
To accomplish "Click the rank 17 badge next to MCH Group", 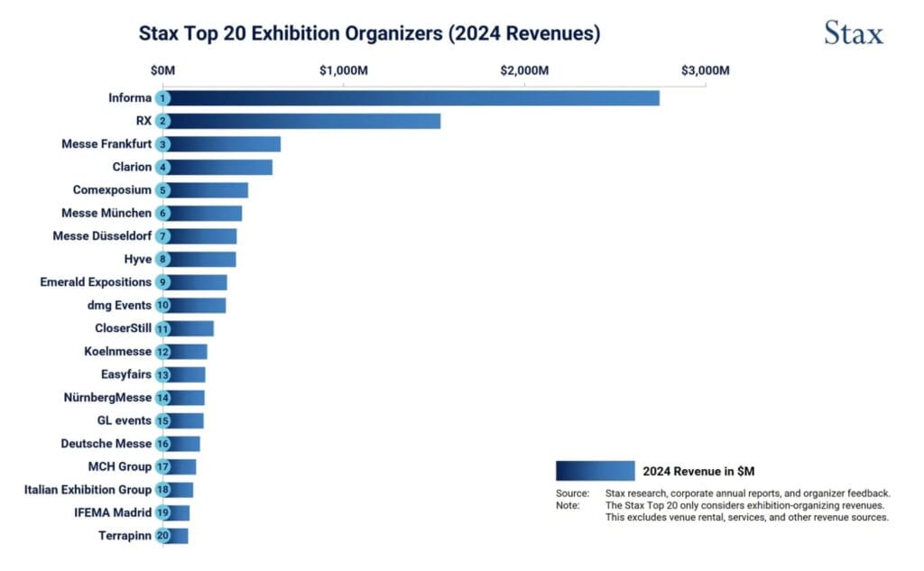I will pos(163,466).
